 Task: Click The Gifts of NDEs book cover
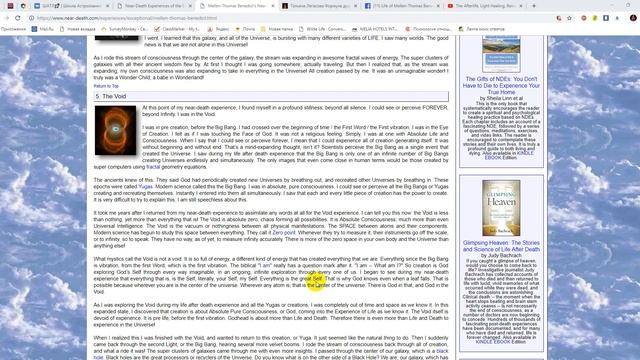coord(501,54)
